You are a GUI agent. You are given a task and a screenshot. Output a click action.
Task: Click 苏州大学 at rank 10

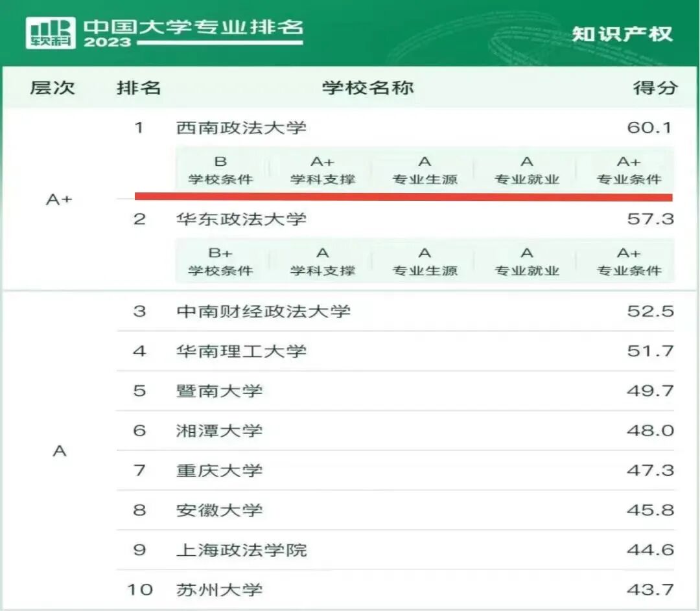(x=219, y=590)
